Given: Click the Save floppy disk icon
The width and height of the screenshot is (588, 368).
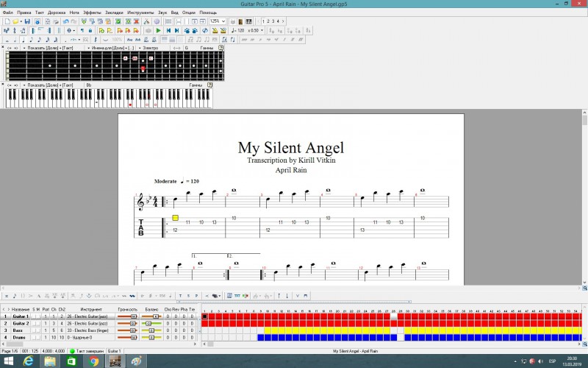Looking at the screenshot, I should (x=27, y=21).
